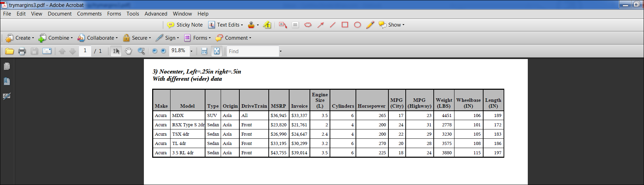This screenshot has width=644, height=185.
Task: Open the Document menu
Action: coord(60,14)
